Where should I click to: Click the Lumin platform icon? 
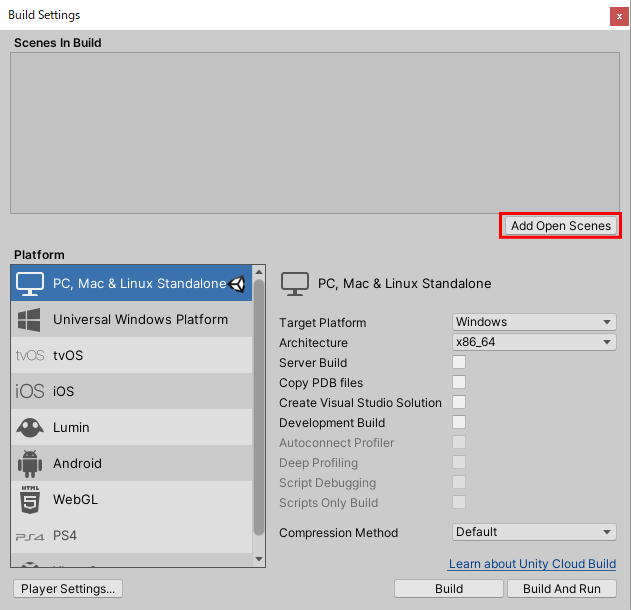click(x=30, y=427)
